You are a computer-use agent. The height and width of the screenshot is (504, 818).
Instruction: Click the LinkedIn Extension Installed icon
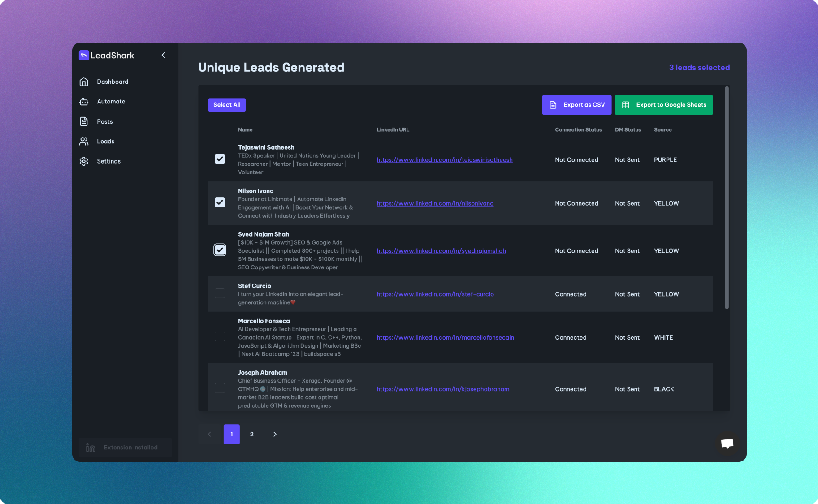click(91, 448)
